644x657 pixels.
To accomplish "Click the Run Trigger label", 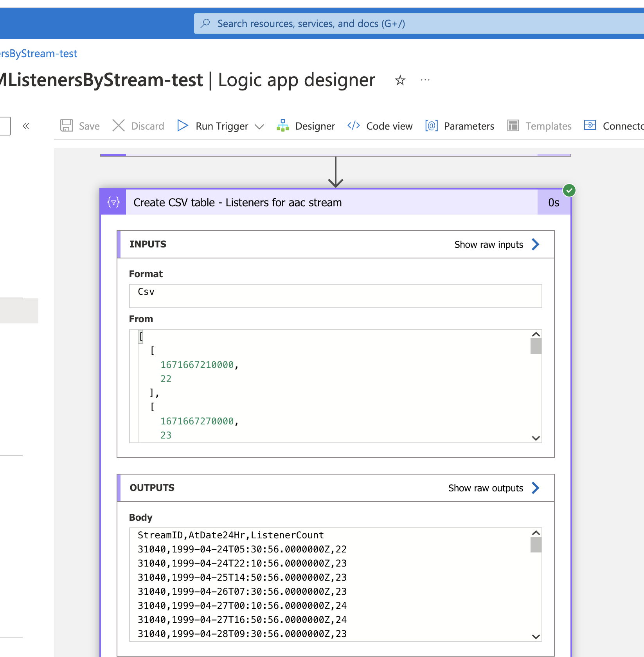I will pyautogui.click(x=222, y=126).
